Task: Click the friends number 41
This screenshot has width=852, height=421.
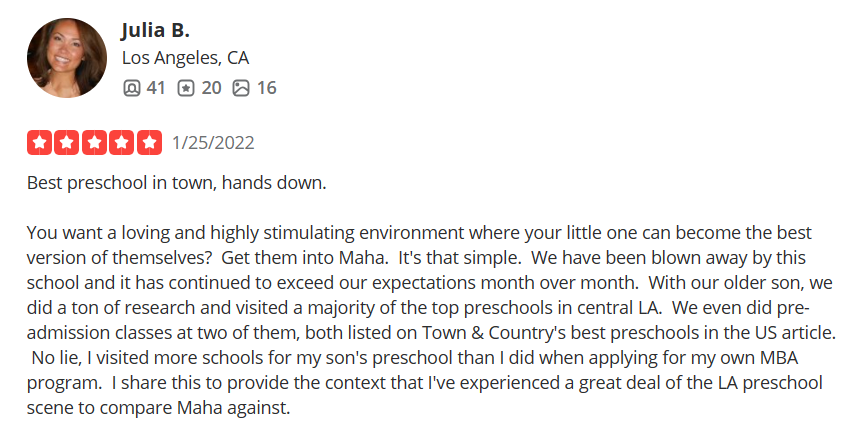Action: point(155,88)
